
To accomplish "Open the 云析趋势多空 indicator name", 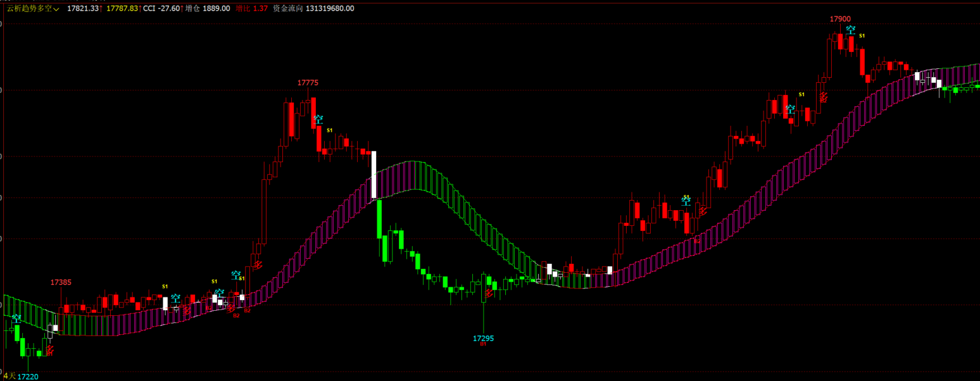I will tap(30, 8).
